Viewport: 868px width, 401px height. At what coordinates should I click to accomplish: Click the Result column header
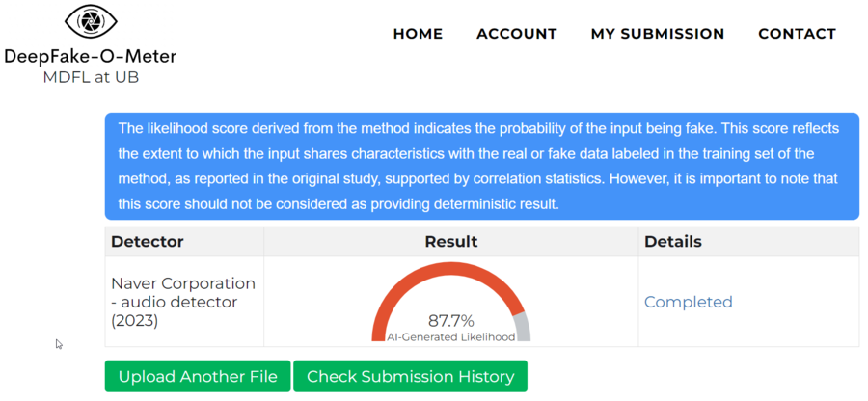(x=451, y=241)
